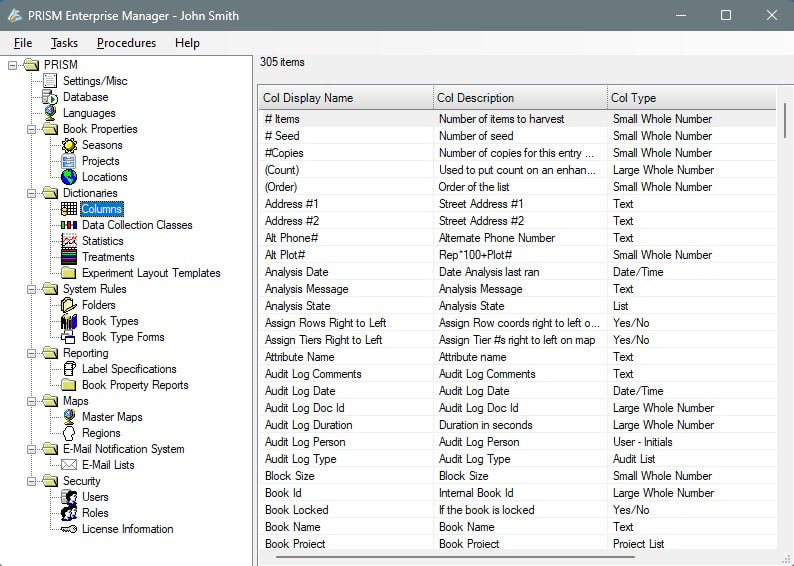794x566 pixels.
Task: Sort by Col Type header
Action: click(x=692, y=98)
